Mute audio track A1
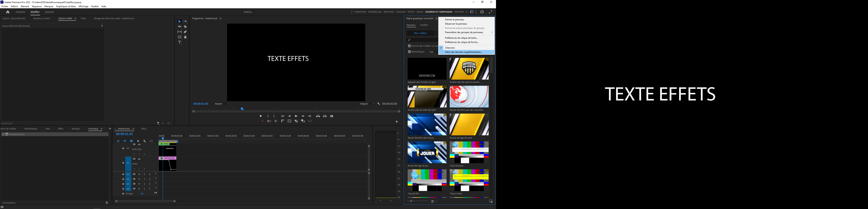868x209 pixels. click(139, 174)
